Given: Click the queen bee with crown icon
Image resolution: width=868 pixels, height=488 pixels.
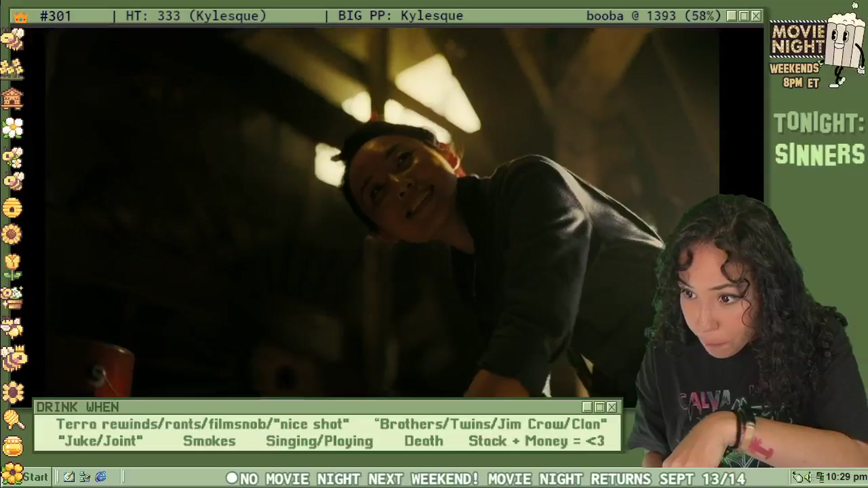Looking at the screenshot, I should pos(14,358).
